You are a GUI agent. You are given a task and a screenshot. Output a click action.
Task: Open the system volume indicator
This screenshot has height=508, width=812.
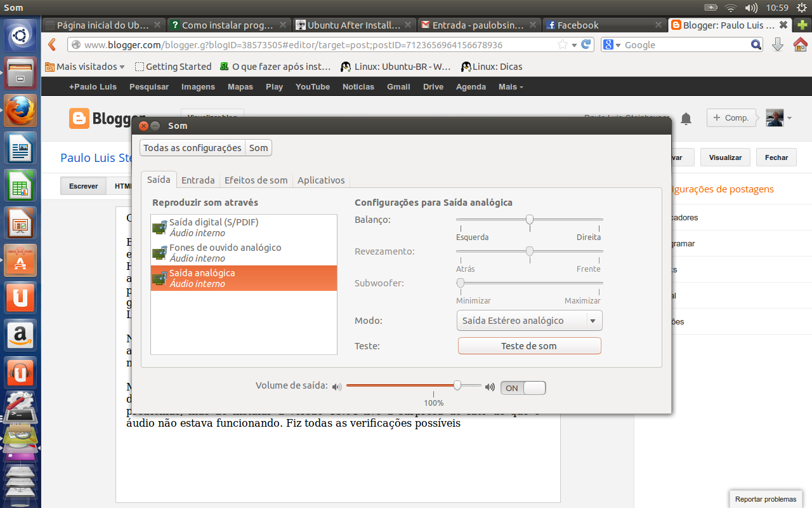(751, 8)
